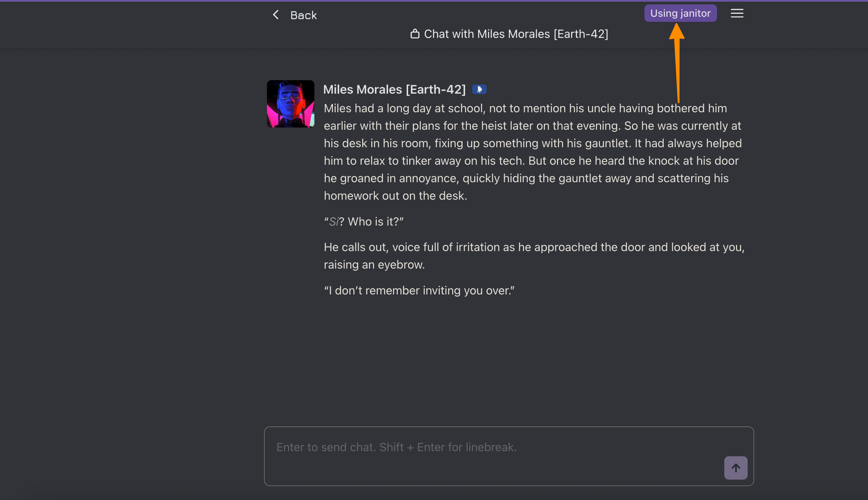Screen dimensions: 868x500
Task: Click the paragraph beginning He calls out
Action: tap(534, 256)
